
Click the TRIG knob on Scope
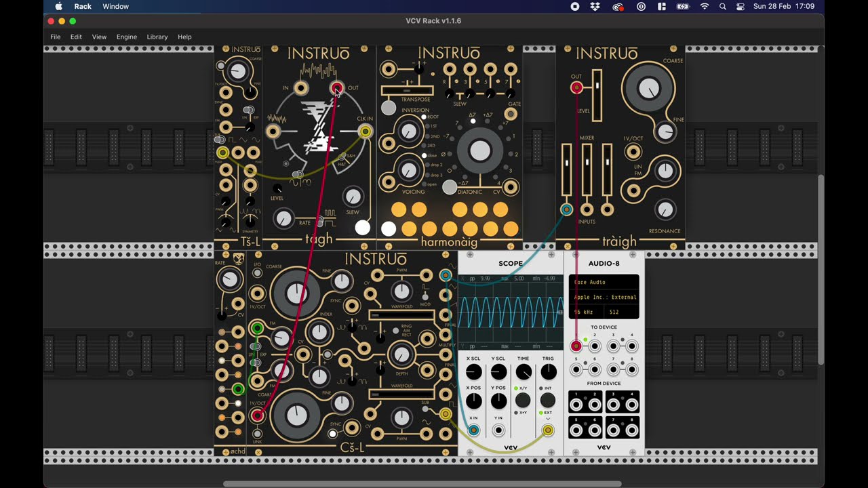pos(548,371)
